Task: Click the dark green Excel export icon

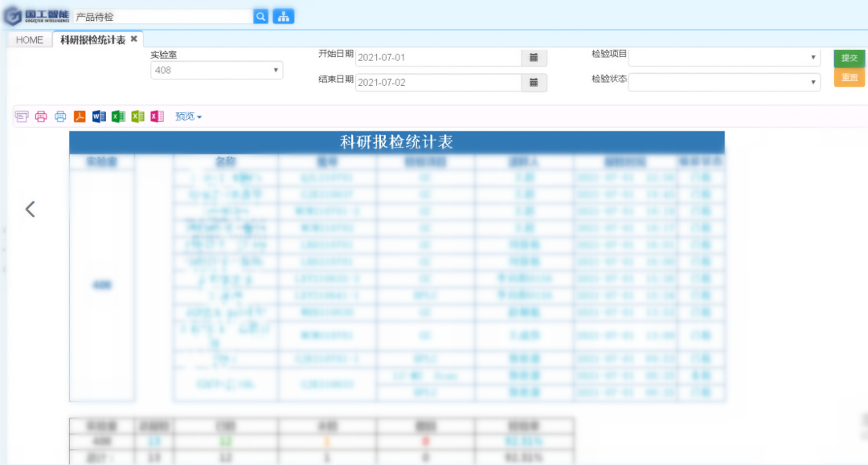Action: (118, 116)
